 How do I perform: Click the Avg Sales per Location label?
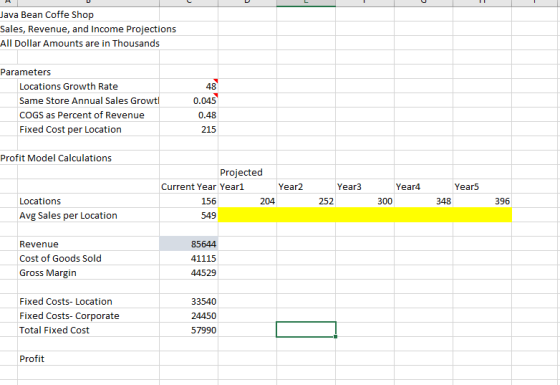[68, 215]
